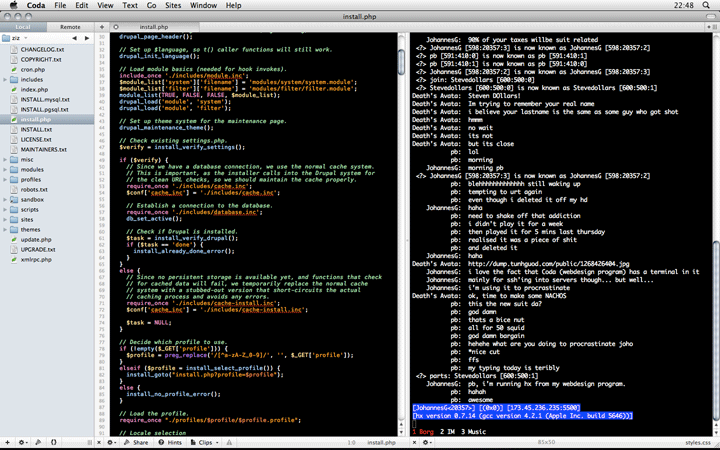Close the terminal pane with X
The image size is (720, 450).
[x=414, y=442]
